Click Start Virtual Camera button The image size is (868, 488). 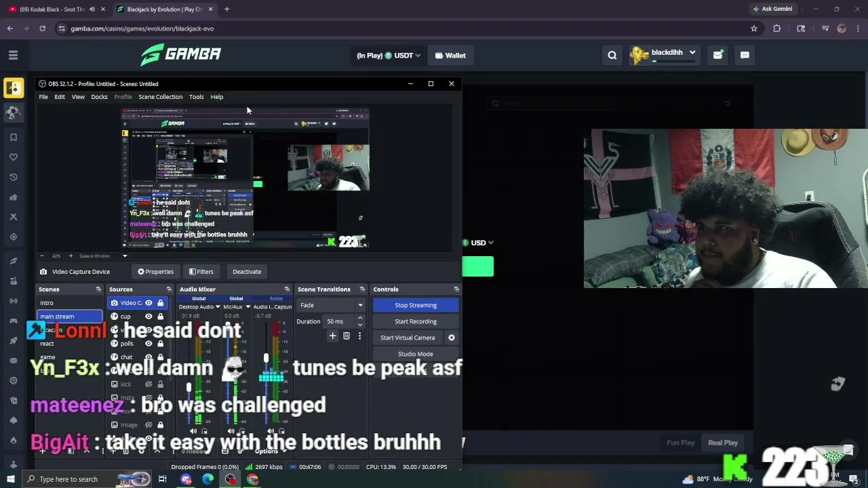[x=408, y=338]
